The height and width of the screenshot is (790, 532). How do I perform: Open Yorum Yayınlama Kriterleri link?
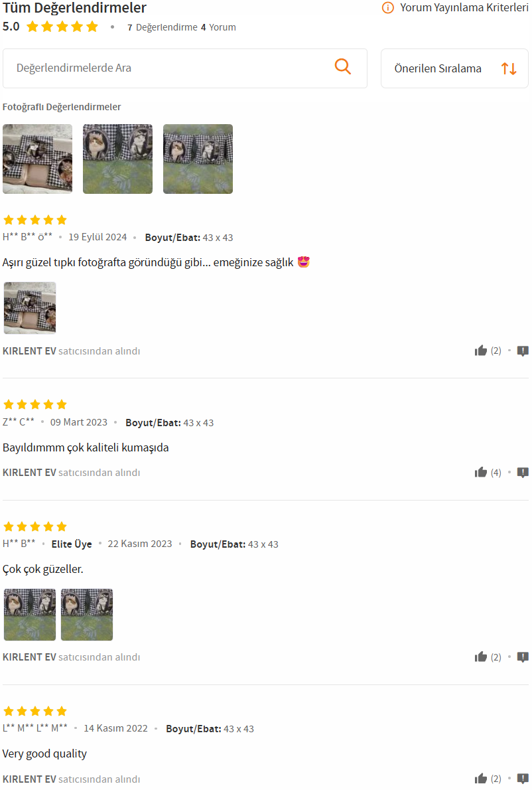(x=464, y=7)
